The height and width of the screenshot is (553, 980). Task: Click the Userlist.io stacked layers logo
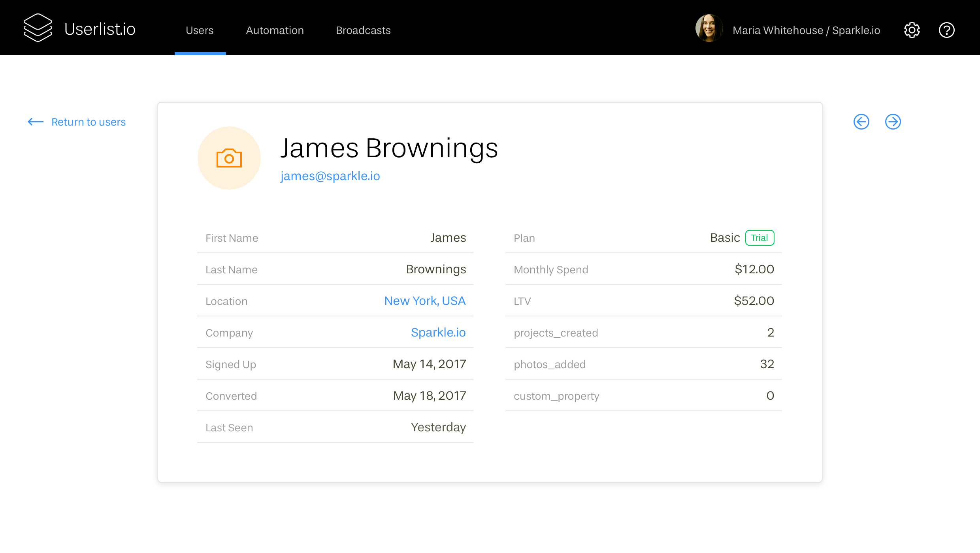[x=38, y=28]
